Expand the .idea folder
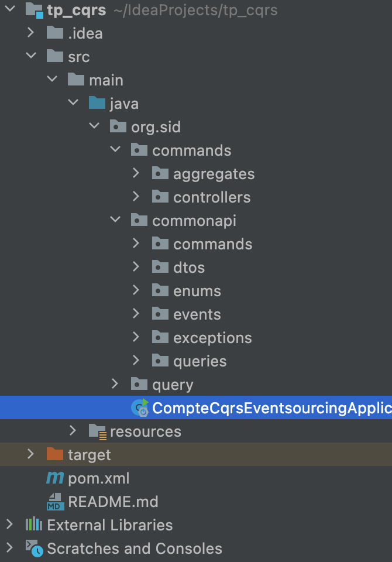 (x=31, y=33)
